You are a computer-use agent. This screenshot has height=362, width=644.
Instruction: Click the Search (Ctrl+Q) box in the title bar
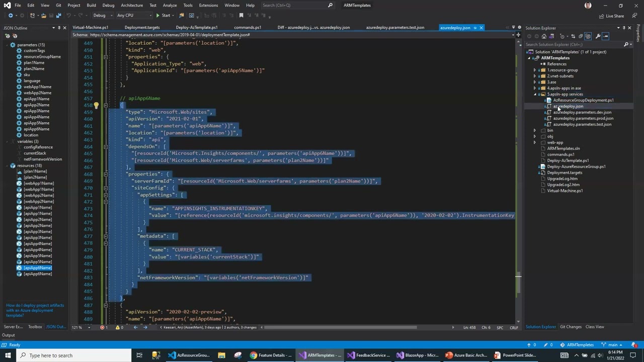297,5
